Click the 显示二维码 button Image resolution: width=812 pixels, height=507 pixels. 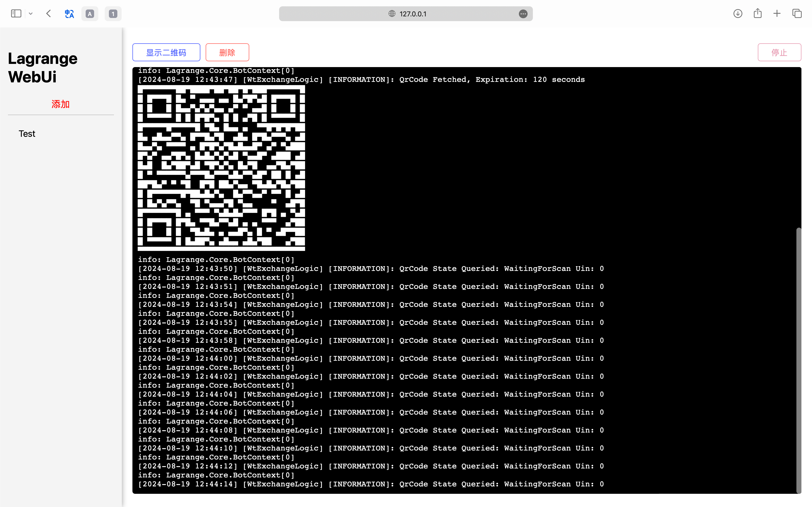point(166,52)
